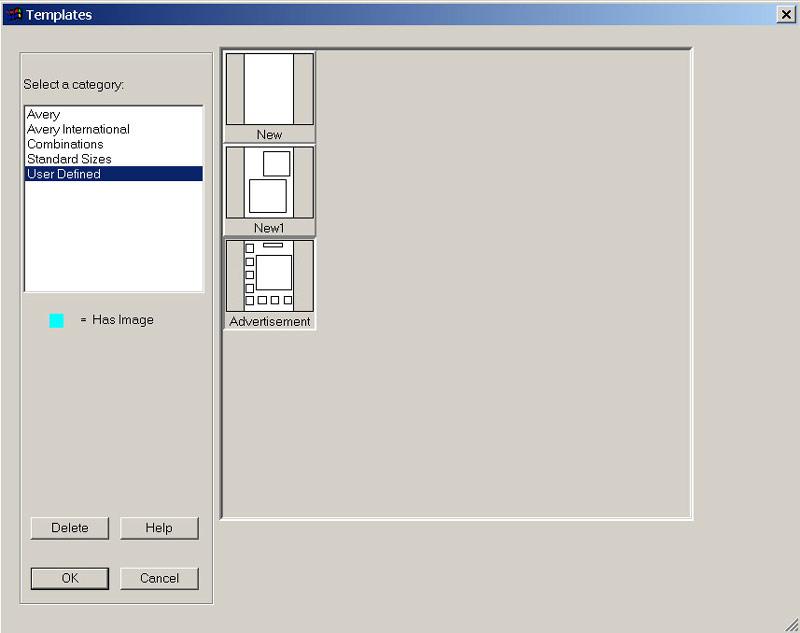
Task: Select the highlighted User Defined category
Action: (x=64, y=174)
